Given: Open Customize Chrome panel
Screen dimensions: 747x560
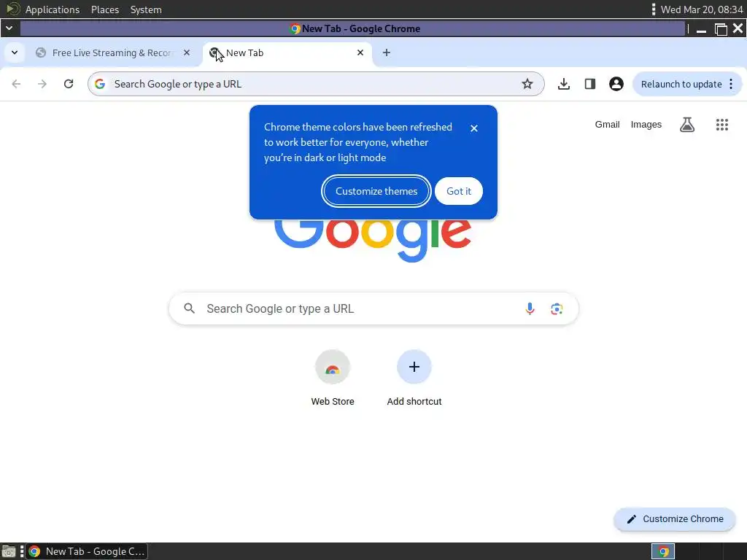Looking at the screenshot, I should [x=675, y=519].
